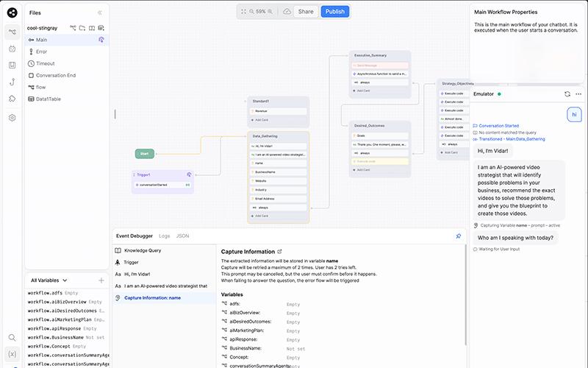
Task: Add new workflow icon beside cool-stingray
Action: point(73,28)
